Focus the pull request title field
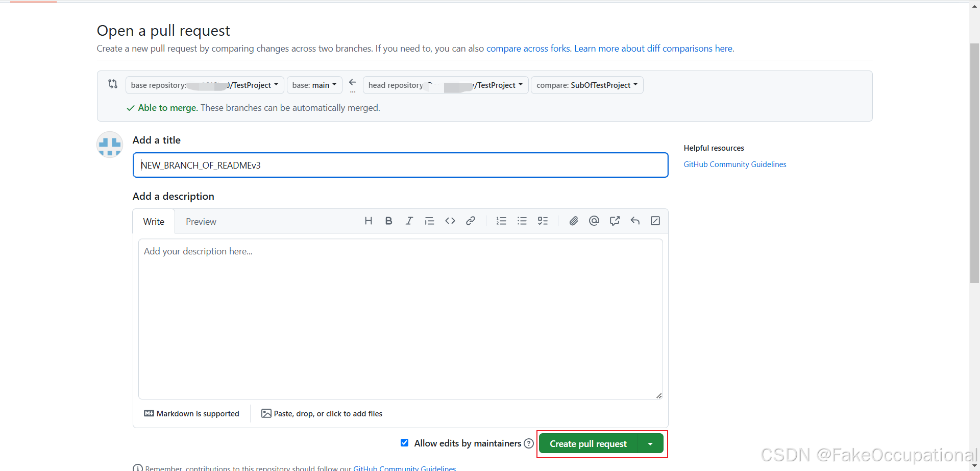 point(401,165)
